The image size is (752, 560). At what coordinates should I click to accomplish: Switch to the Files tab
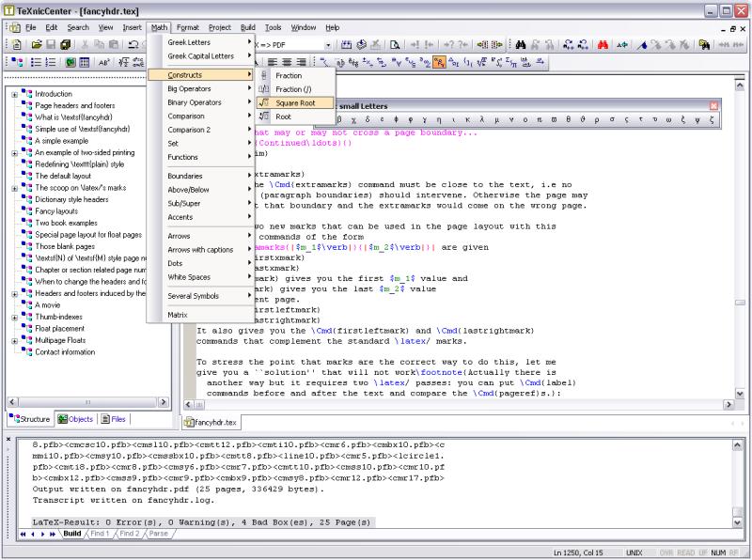(x=113, y=419)
